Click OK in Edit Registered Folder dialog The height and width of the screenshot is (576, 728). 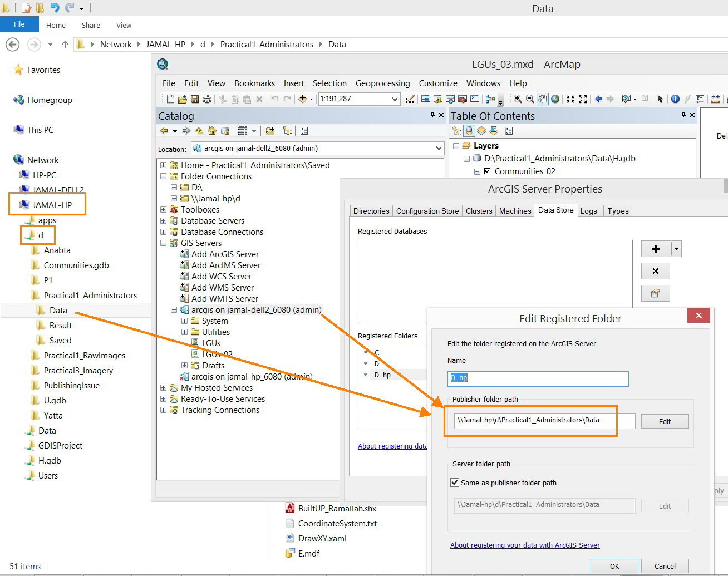(x=614, y=566)
